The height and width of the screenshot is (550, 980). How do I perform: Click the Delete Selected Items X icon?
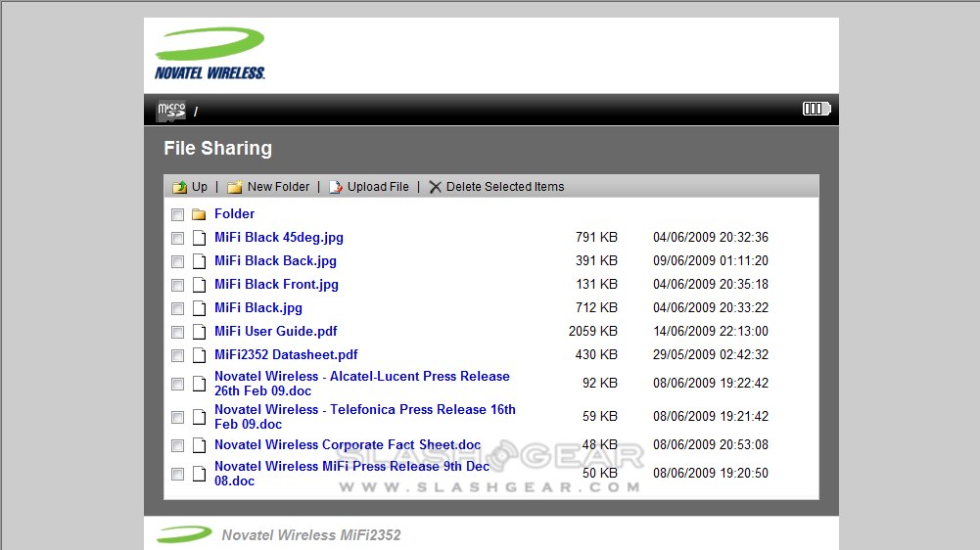click(435, 187)
